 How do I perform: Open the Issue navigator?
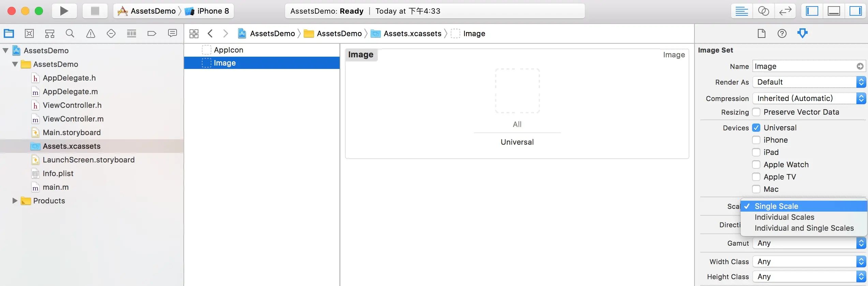click(91, 33)
